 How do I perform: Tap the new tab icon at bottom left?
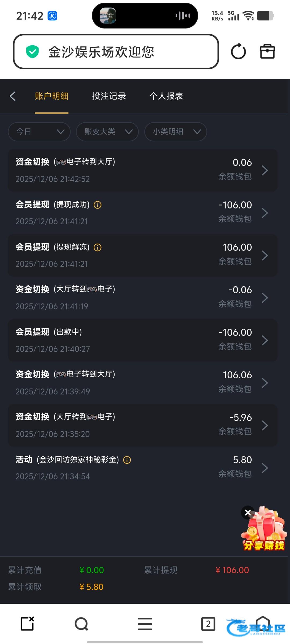coord(27,624)
